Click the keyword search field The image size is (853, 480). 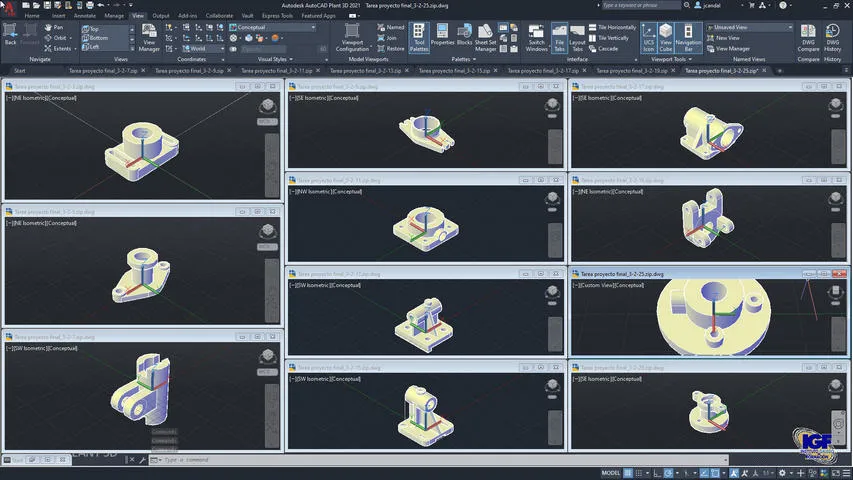click(641, 5)
